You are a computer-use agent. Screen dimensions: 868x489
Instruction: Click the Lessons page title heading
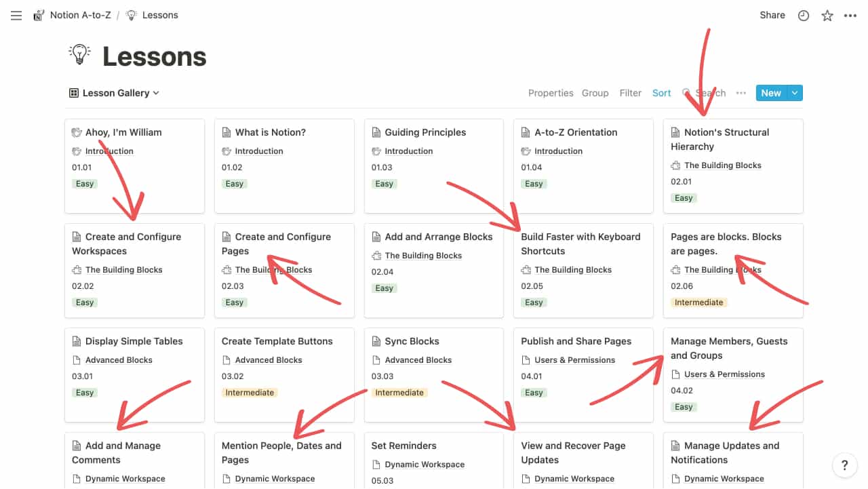coord(155,56)
